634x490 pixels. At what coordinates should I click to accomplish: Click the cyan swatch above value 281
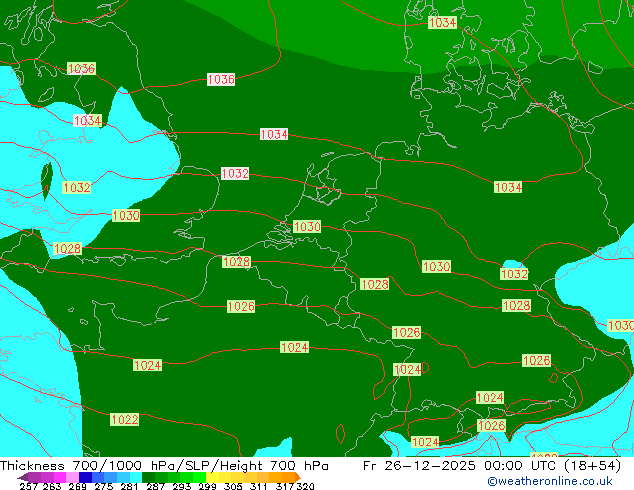[136, 477]
